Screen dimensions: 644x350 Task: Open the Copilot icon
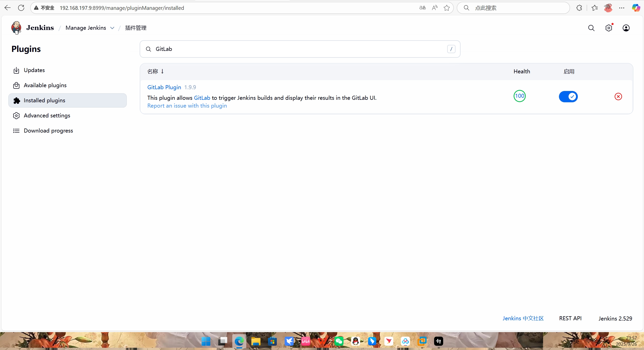(x=636, y=8)
